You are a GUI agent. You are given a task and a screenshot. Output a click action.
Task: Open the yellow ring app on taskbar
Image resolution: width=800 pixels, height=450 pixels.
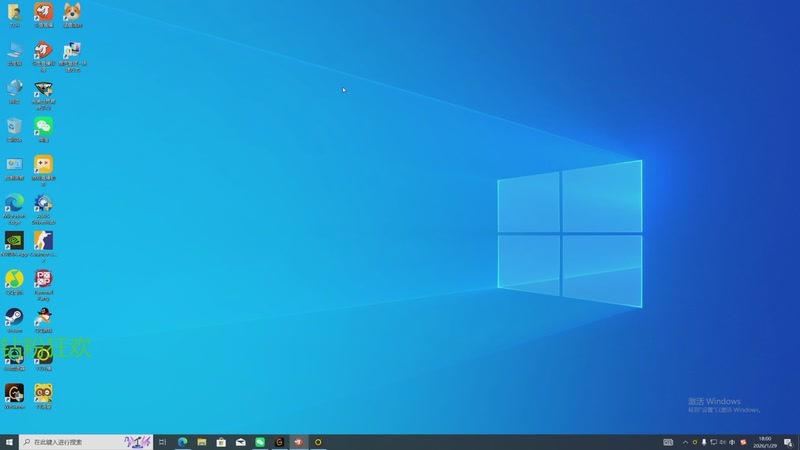(318, 442)
